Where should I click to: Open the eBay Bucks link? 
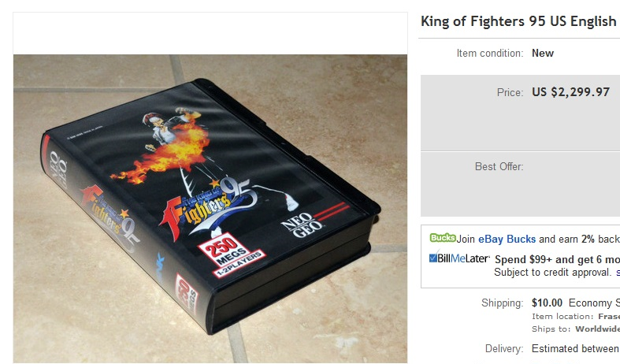pos(507,239)
